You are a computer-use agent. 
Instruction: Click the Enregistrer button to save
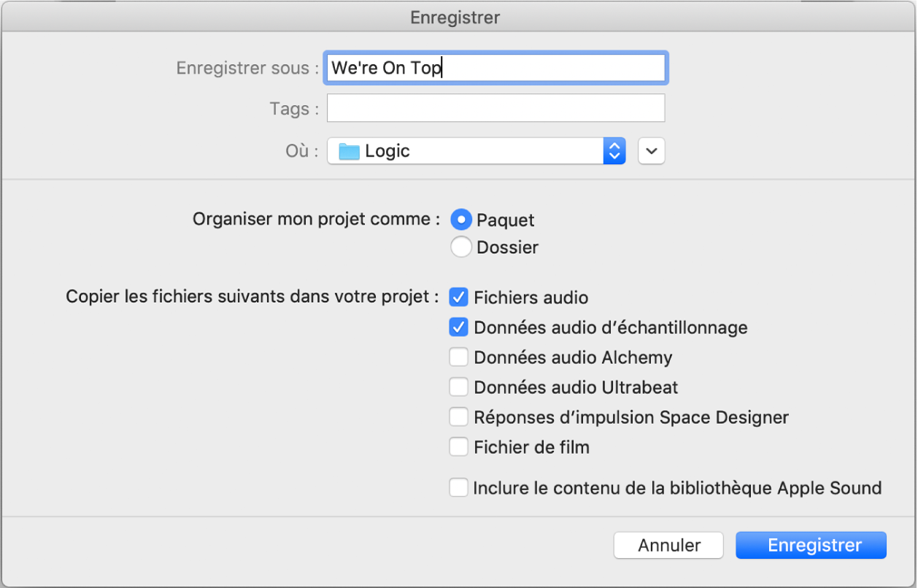(x=810, y=545)
